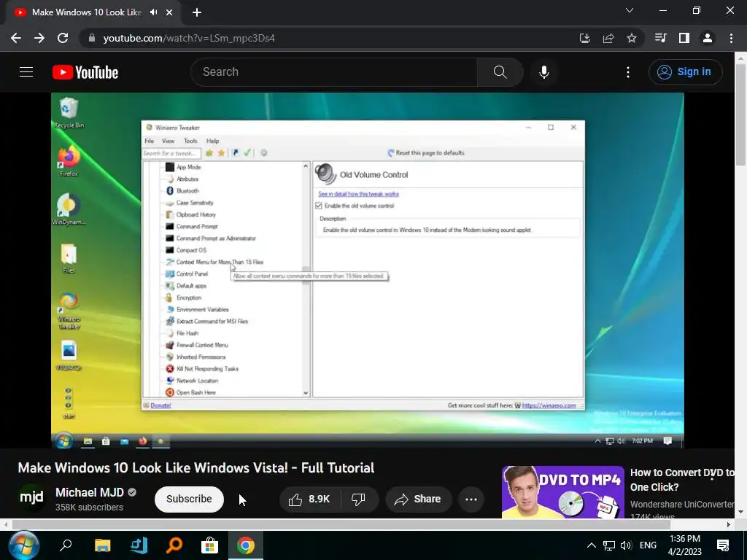Focus the YouTube Search input field

click(334, 72)
